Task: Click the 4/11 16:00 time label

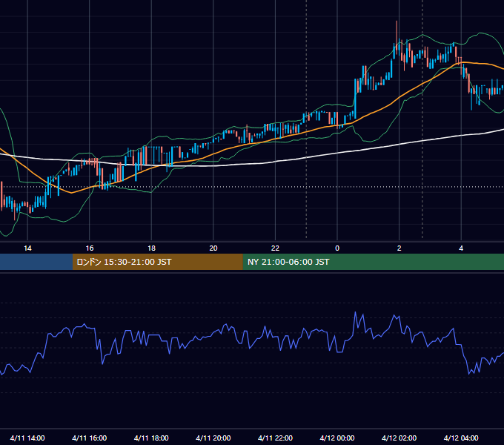Action: (90, 438)
